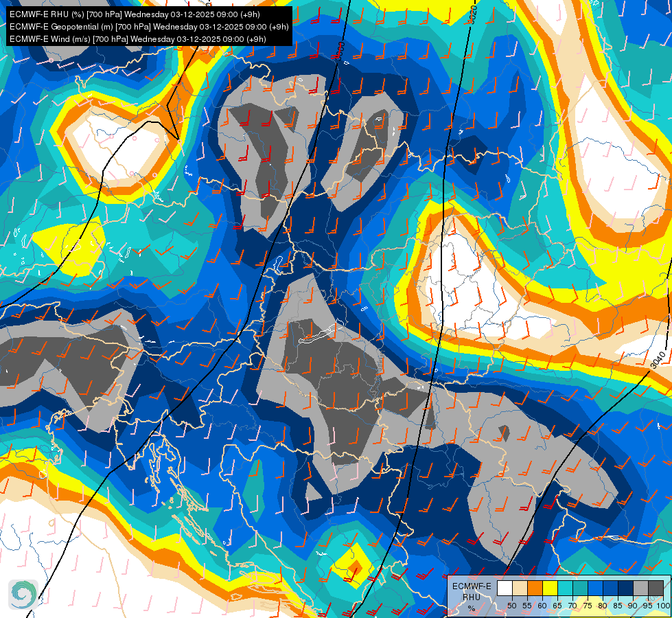The width and height of the screenshot is (672, 618).
Task: Click the legend value 55
Action: tap(526, 606)
